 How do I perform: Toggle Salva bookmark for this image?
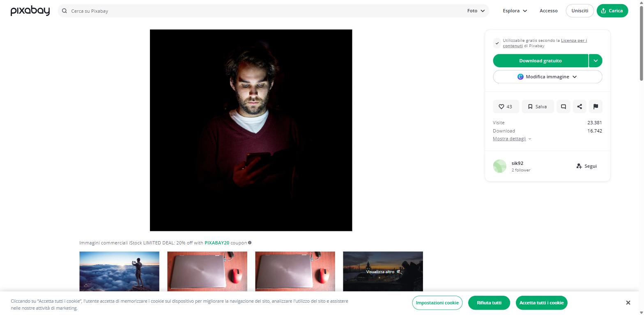coord(538,107)
